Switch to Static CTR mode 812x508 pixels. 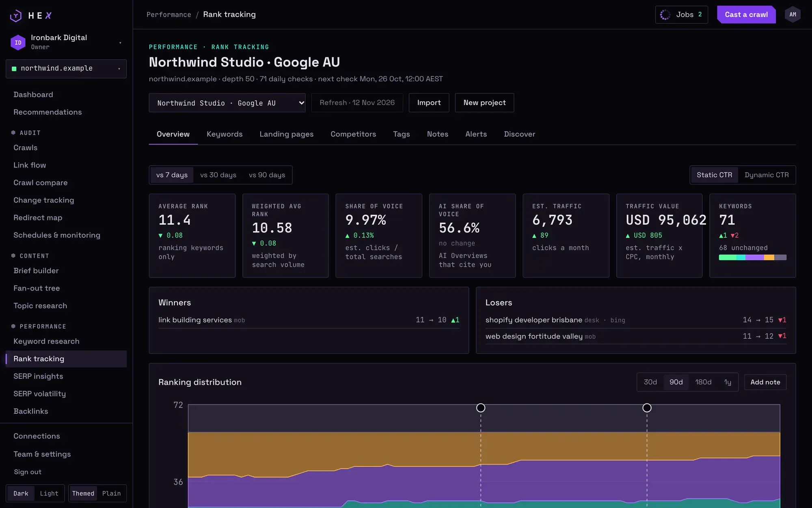point(714,175)
